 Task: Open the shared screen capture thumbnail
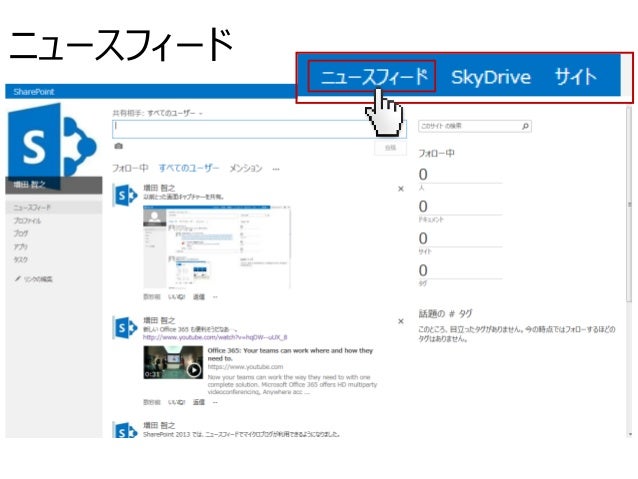[x=217, y=247]
